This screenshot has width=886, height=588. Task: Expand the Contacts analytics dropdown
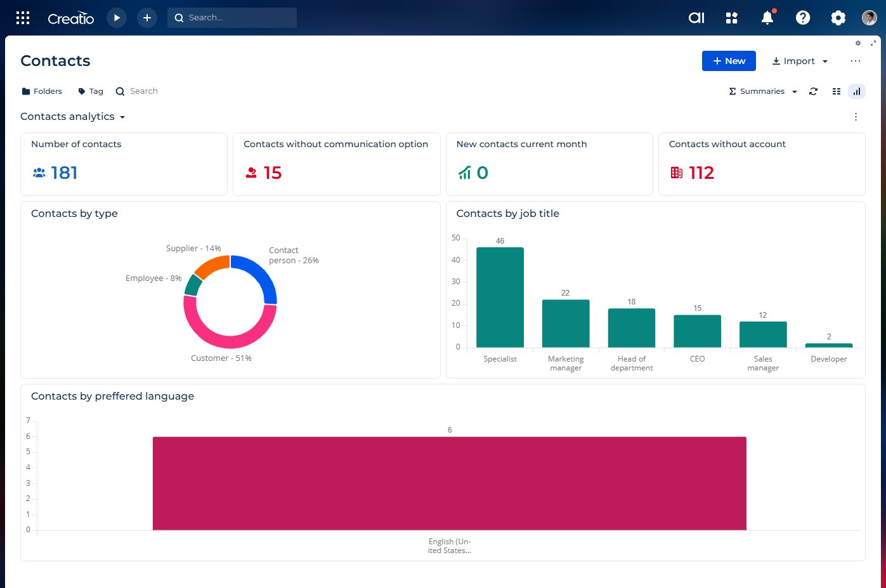(x=73, y=117)
